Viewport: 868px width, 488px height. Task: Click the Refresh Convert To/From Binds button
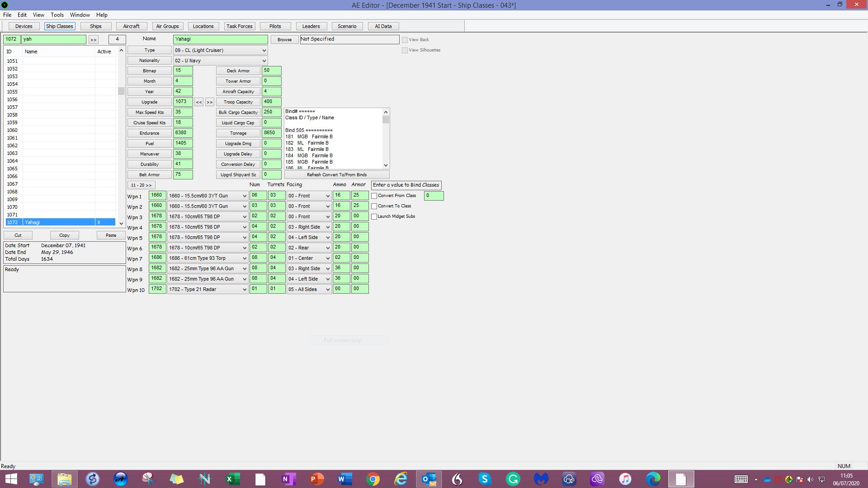(x=337, y=175)
